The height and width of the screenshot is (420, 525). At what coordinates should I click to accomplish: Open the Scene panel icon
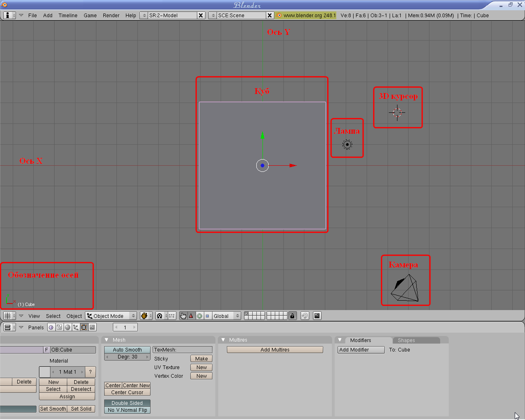click(93, 327)
